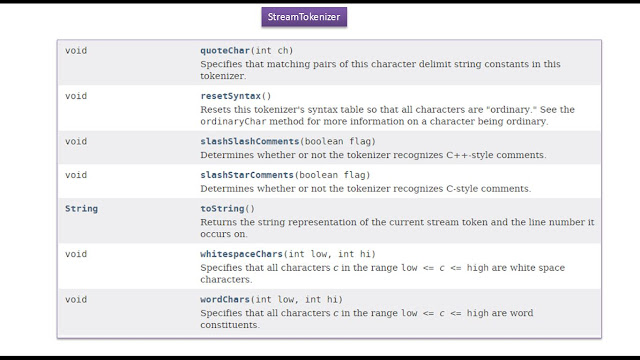Click the ordinaryChar reference in resetSyntax description
The width and height of the screenshot is (640, 360).
pos(233,122)
